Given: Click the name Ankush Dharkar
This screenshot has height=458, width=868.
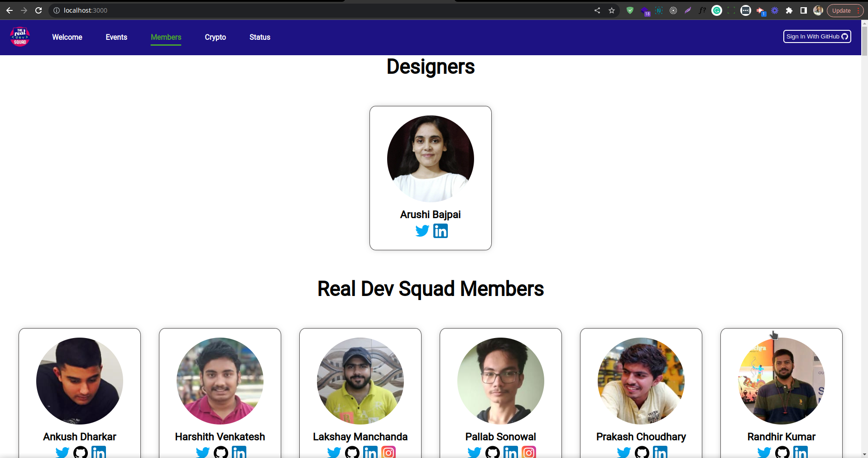Looking at the screenshot, I should coord(80,437).
